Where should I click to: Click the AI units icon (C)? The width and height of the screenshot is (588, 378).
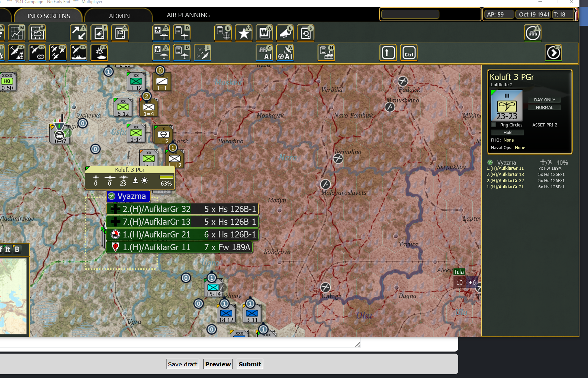click(264, 53)
